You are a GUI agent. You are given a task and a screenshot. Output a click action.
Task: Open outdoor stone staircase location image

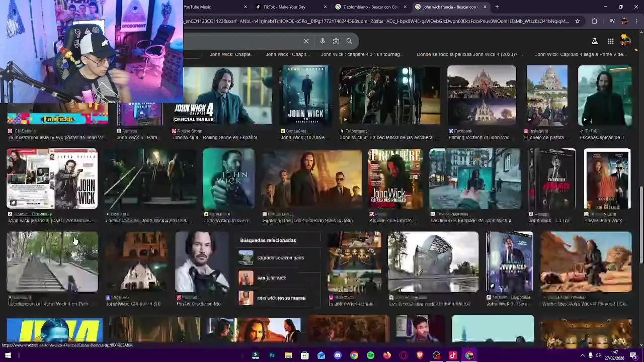coord(52,261)
